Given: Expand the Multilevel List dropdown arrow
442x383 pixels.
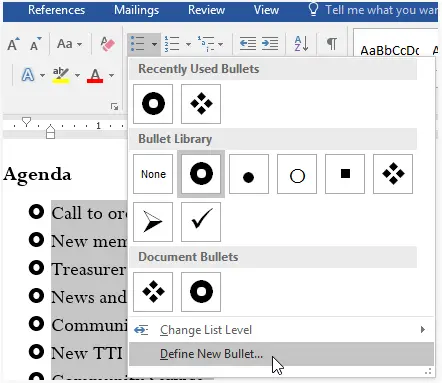Looking at the screenshot, I should tap(220, 44).
